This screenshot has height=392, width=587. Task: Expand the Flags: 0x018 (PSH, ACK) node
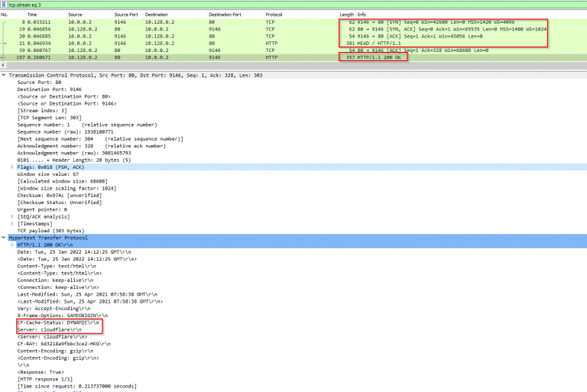point(11,167)
